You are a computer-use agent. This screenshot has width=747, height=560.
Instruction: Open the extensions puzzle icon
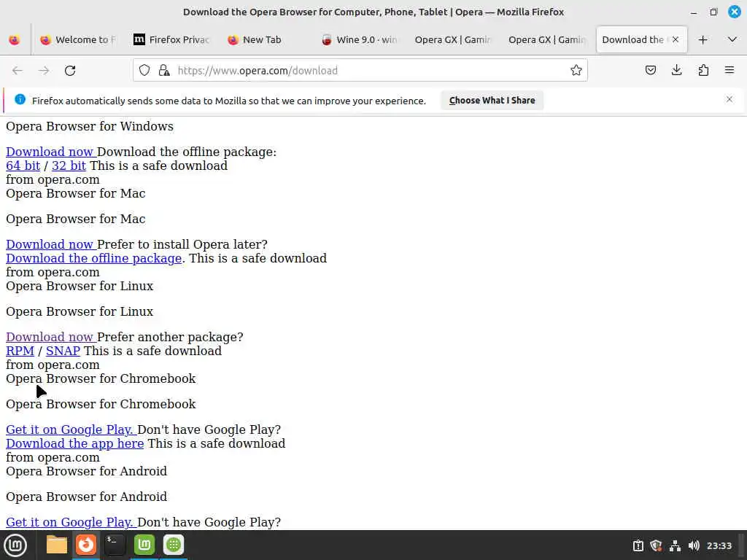703,71
